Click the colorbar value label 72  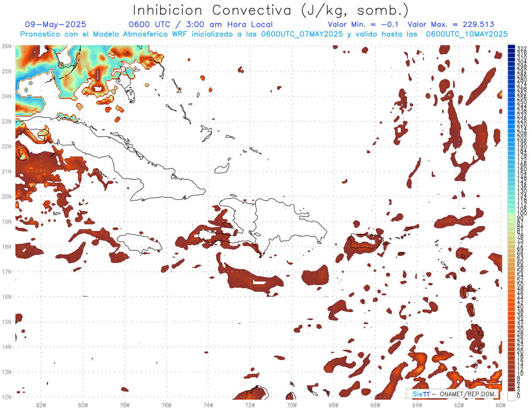click(x=520, y=244)
